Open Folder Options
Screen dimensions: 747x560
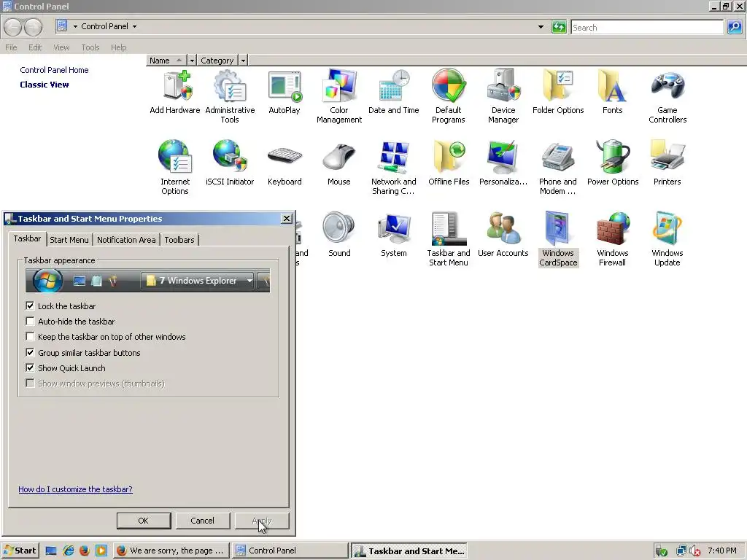click(x=558, y=93)
